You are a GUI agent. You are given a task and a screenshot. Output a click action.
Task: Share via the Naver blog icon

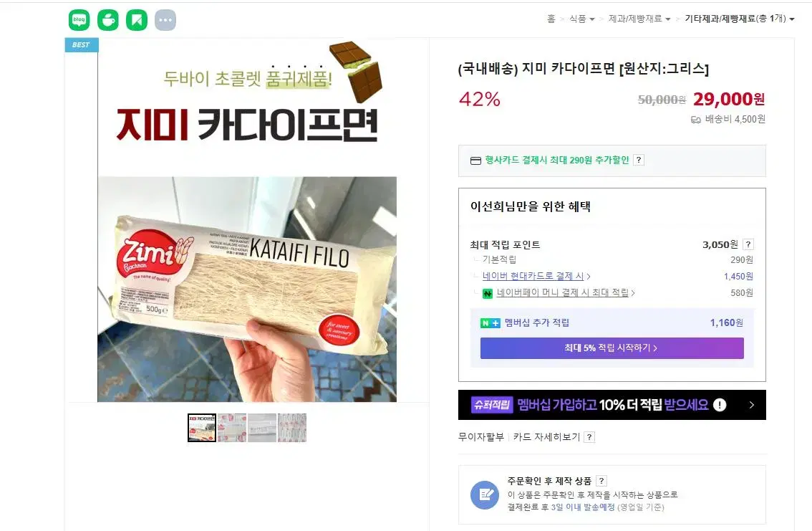[79, 20]
